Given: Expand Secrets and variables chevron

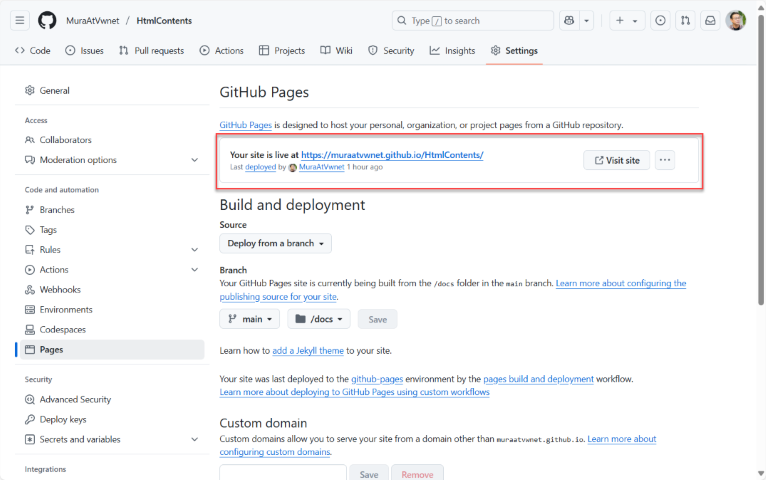Looking at the screenshot, I should click(x=194, y=439).
